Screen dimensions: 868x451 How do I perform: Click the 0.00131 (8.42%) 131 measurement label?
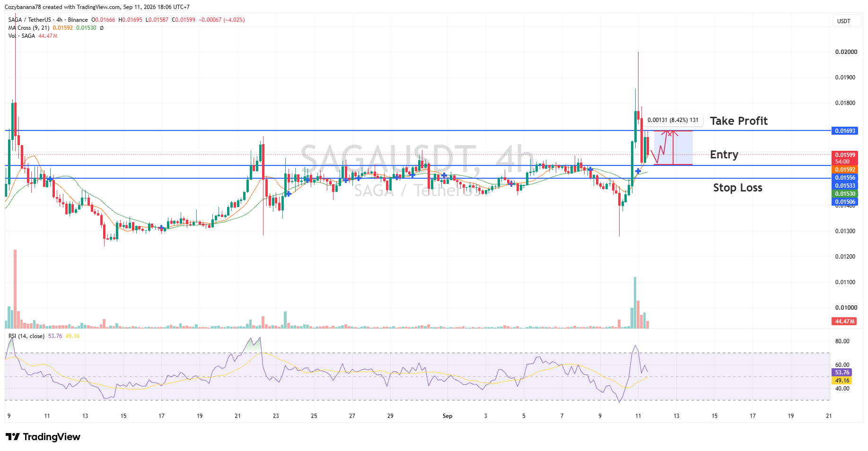click(673, 120)
